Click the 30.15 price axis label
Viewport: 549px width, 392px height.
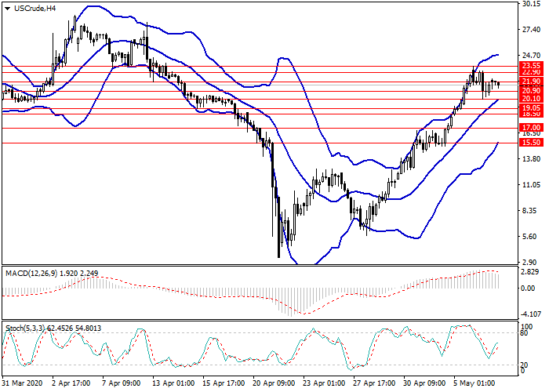[x=531, y=4]
